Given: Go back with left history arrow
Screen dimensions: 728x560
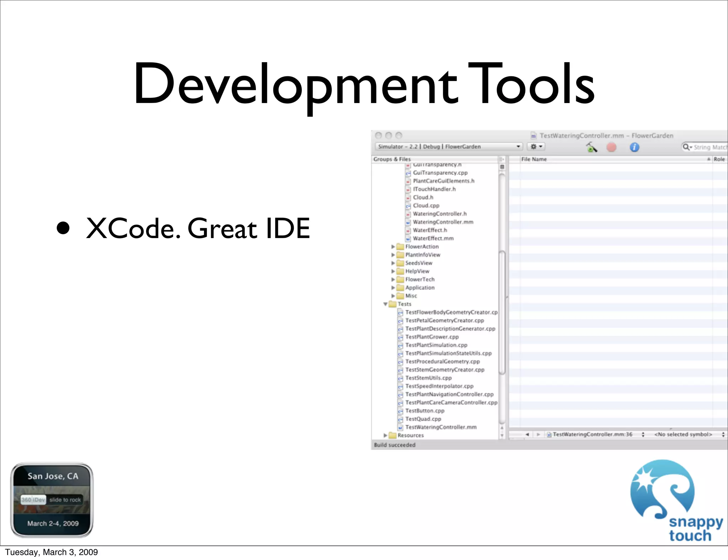Looking at the screenshot, I should click(x=527, y=434).
